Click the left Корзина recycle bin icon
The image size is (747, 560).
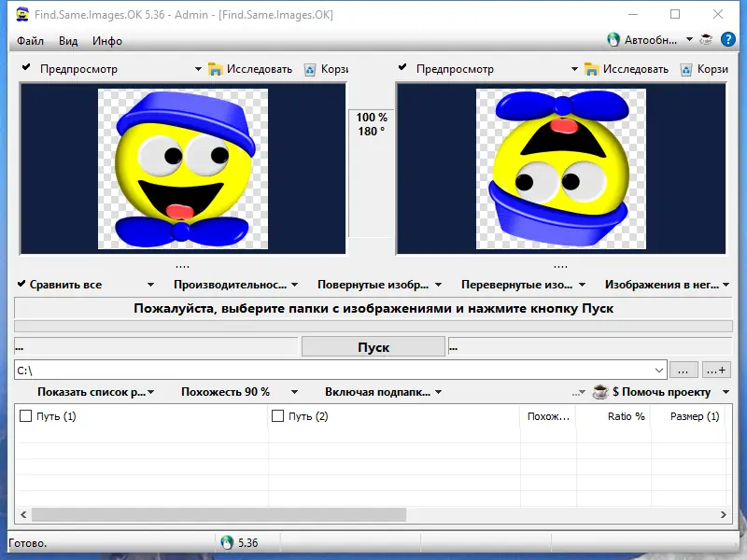pos(309,68)
